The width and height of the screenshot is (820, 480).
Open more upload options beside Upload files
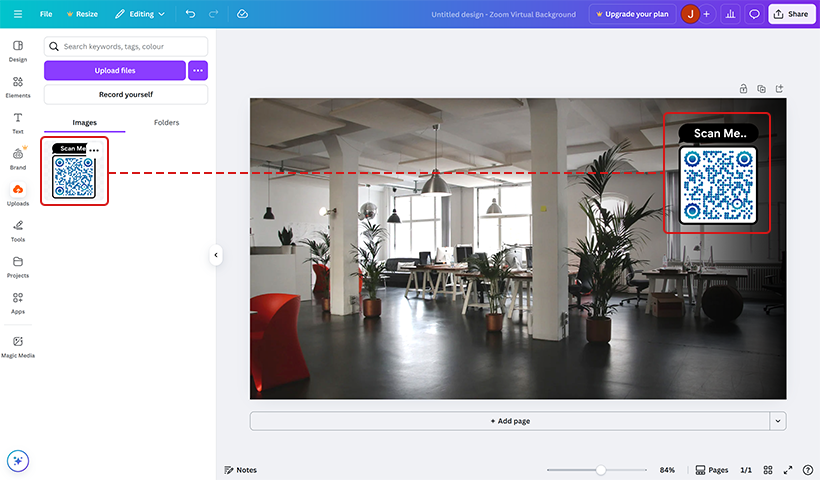(x=198, y=70)
